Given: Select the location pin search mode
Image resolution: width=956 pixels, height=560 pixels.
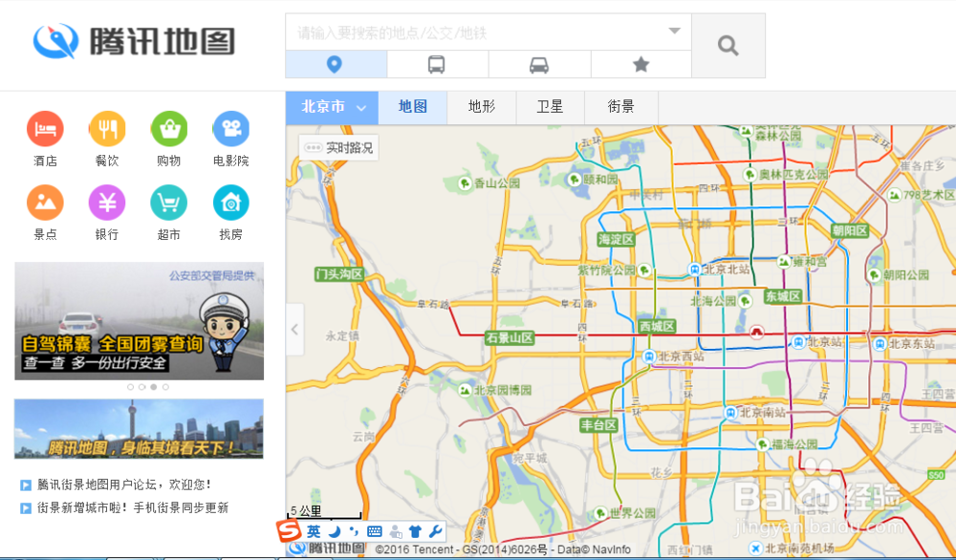Looking at the screenshot, I should point(336,64).
